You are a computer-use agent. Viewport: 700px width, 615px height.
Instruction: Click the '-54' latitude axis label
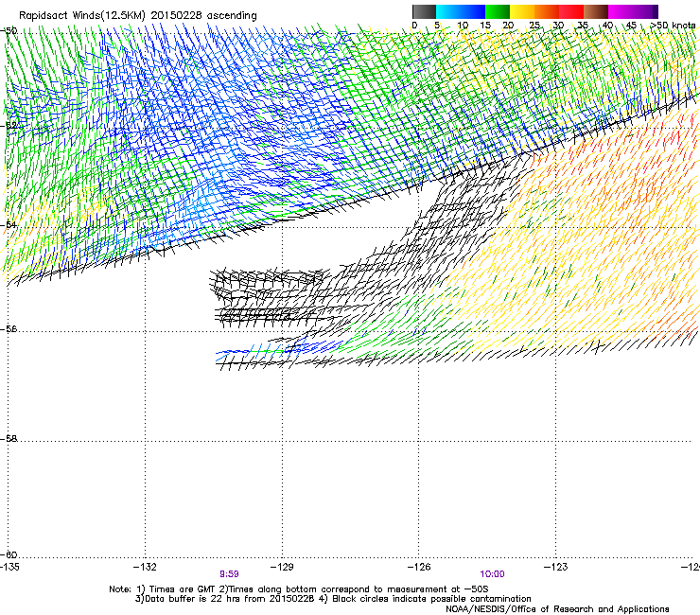click(9, 224)
